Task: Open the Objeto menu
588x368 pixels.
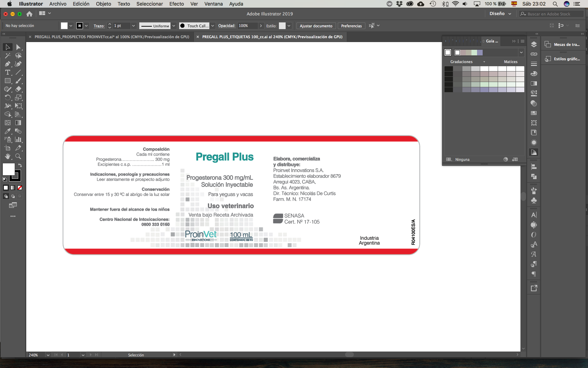Action: pyautogui.click(x=104, y=4)
